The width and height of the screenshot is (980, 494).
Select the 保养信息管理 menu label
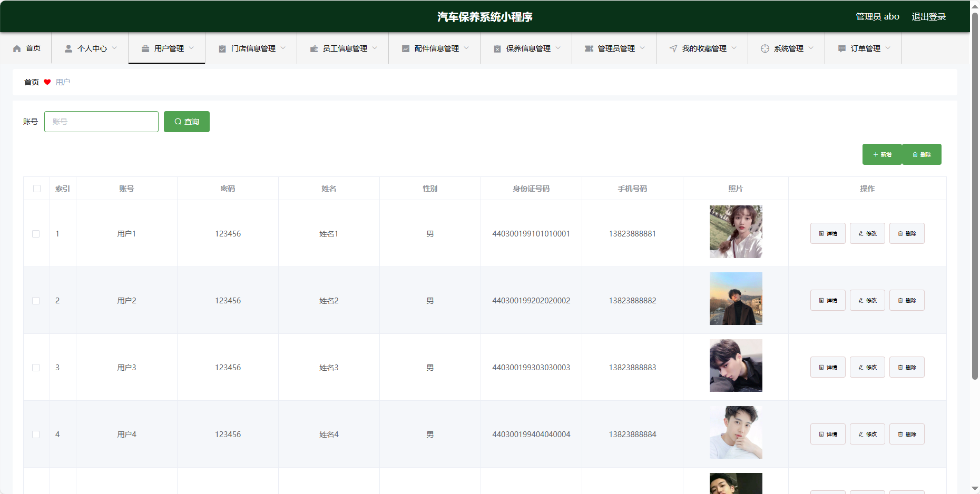528,48
